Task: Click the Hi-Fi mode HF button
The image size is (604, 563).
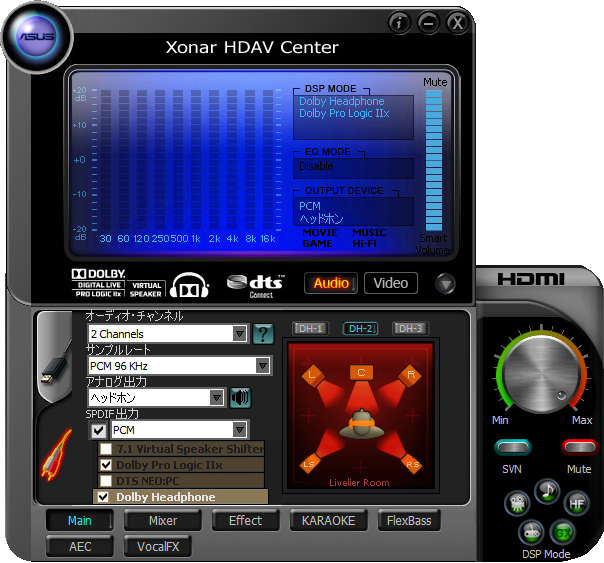Action: [578, 504]
